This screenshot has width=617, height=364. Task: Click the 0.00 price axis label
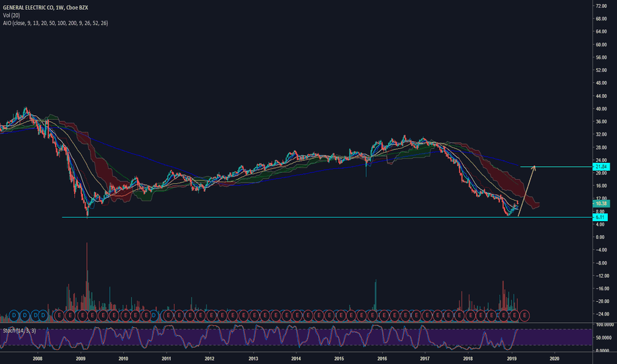(x=600, y=238)
